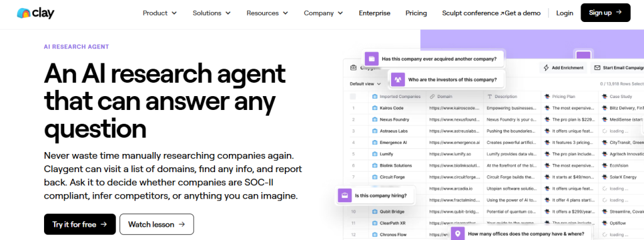The image size is (644, 240).
Task: Click 'Pushing the boundaries...' description cell
Action: [x=512, y=131]
